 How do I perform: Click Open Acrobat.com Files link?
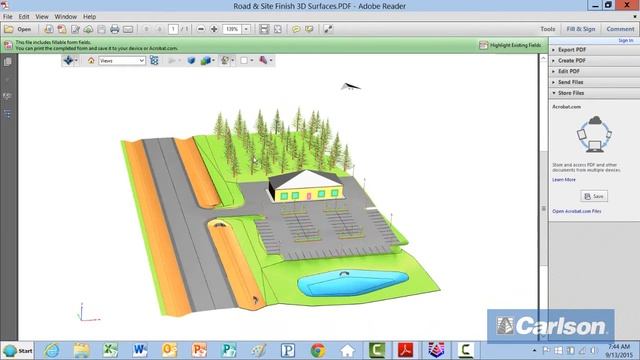[x=576, y=211]
